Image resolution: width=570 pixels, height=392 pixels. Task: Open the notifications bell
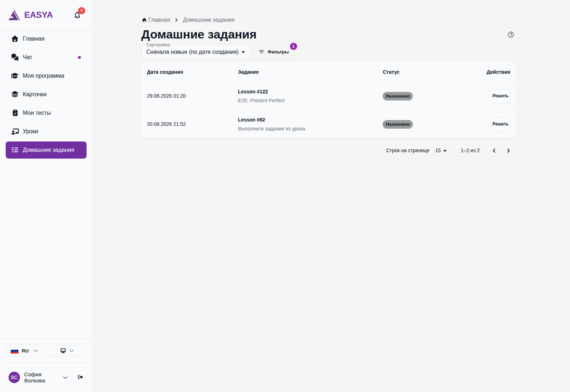point(77,15)
